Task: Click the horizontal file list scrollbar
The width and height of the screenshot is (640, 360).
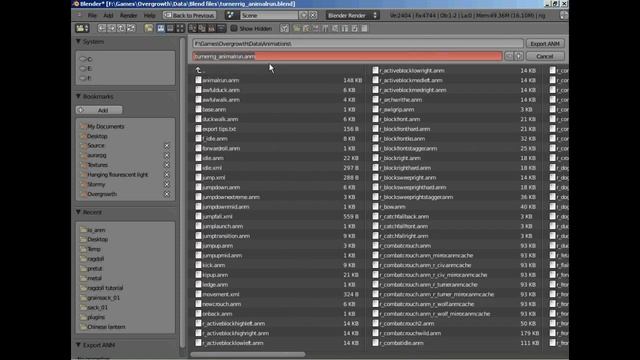Action: coord(248,354)
